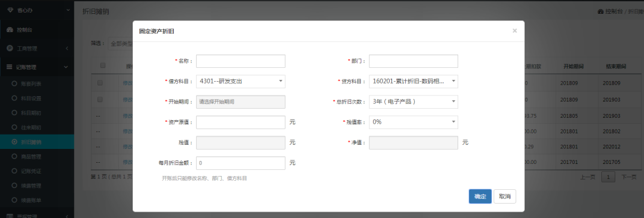Click the 残值 field

241,142
